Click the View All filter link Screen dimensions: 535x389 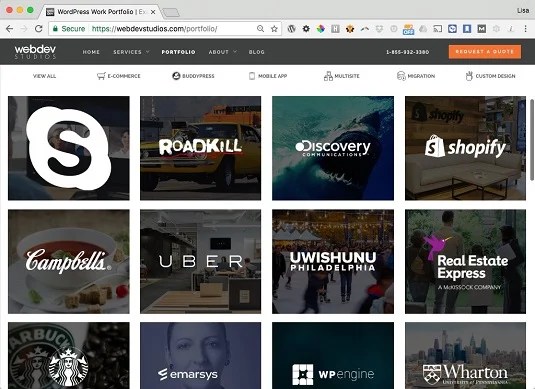tap(44, 76)
